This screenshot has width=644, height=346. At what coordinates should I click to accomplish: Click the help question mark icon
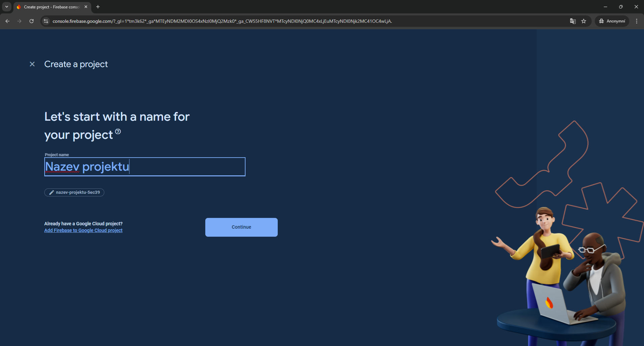pyautogui.click(x=118, y=131)
